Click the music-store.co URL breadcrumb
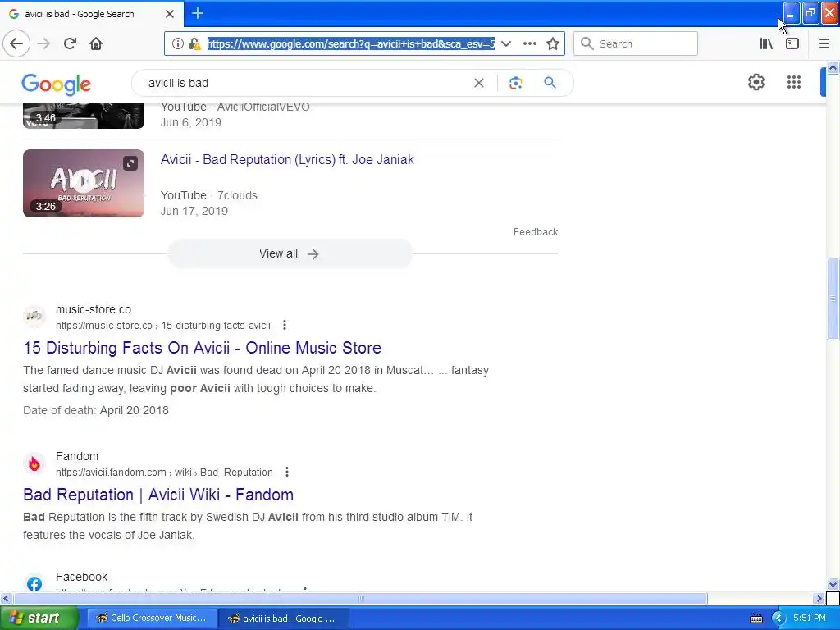The image size is (840, 630). pyautogui.click(x=163, y=326)
